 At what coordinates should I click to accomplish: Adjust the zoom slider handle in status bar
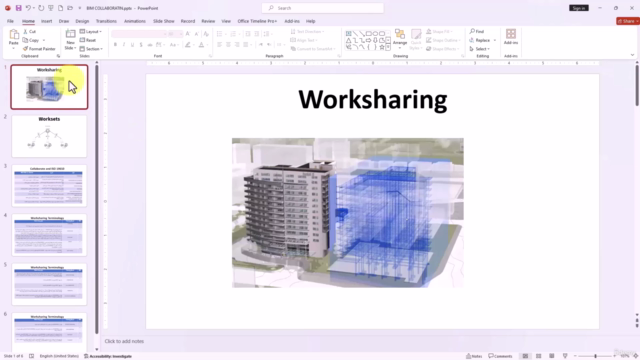(x=595, y=356)
